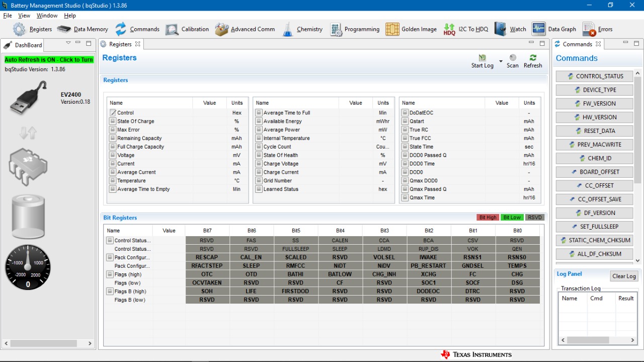The height and width of the screenshot is (362, 644).
Task: Open the Help menu
Action: click(x=70, y=16)
